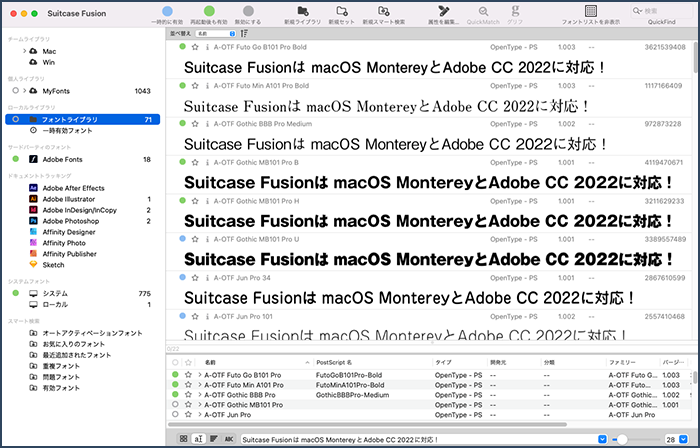
Task: Click the QuickMatch magnifier icon
Action: tap(483, 11)
